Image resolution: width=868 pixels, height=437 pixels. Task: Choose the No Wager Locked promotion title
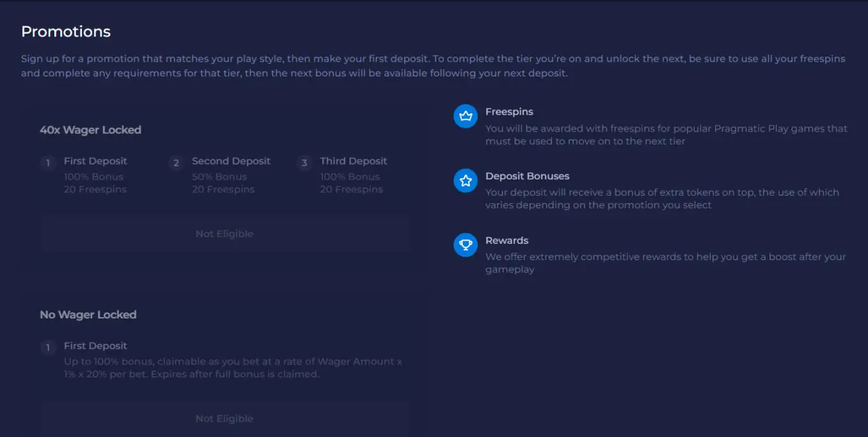click(88, 315)
